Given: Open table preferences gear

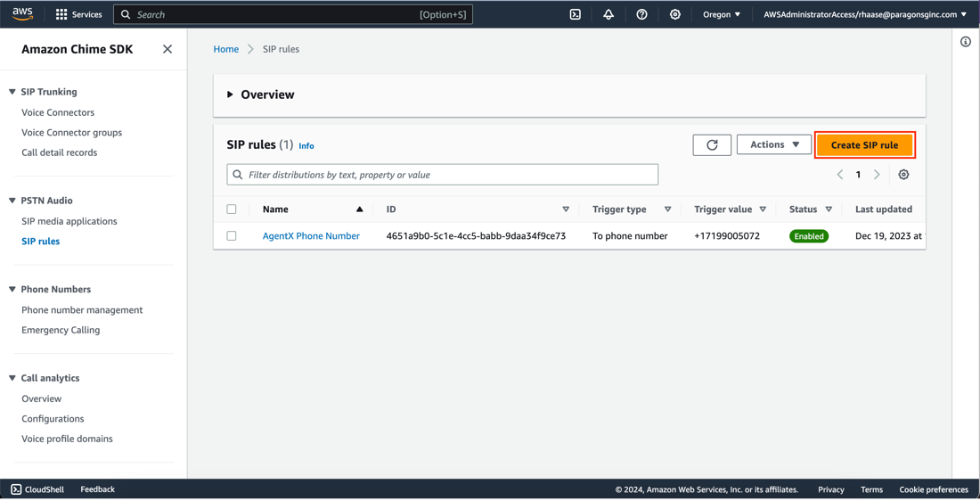Looking at the screenshot, I should [903, 175].
